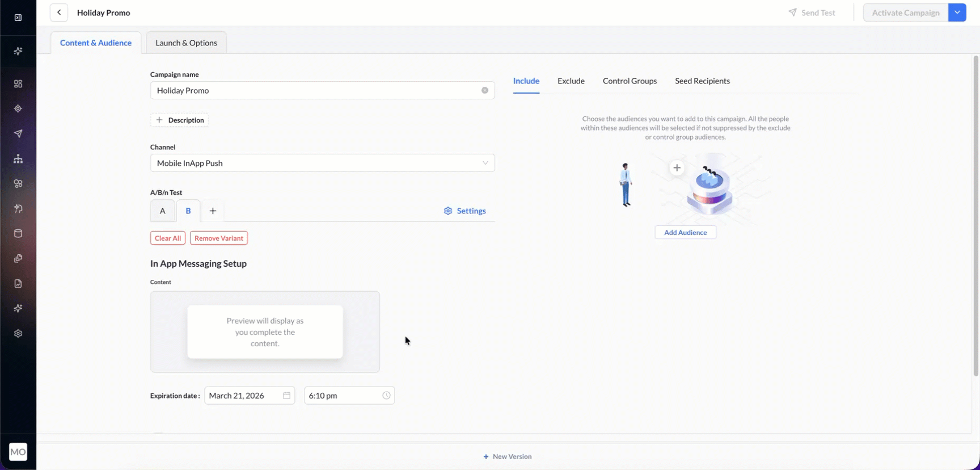This screenshot has width=980, height=470.
Task: Click the Add Audience button
Action: 685,233
